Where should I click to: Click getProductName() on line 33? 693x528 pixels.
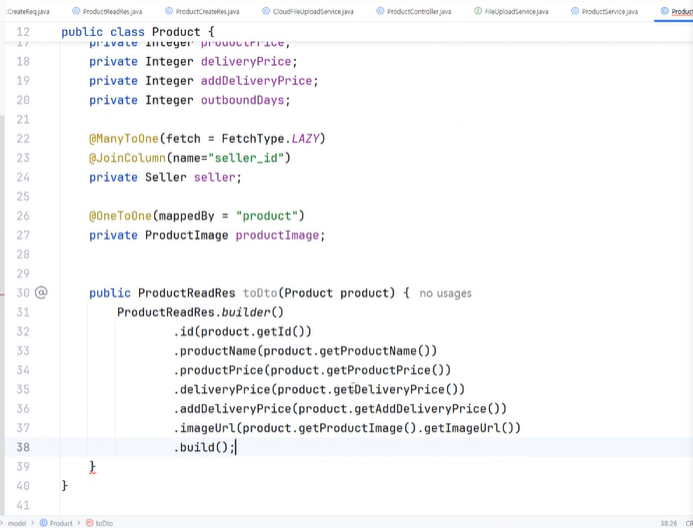point(375,351)
